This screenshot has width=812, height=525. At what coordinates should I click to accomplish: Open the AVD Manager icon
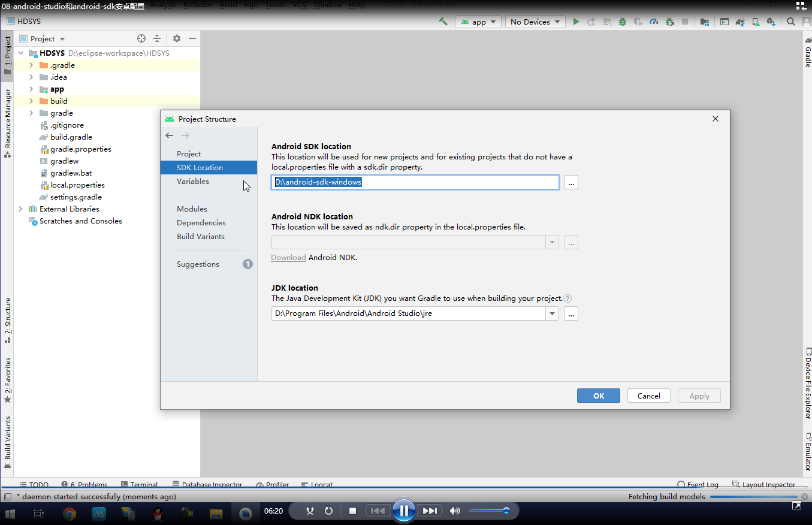point(756,22)
